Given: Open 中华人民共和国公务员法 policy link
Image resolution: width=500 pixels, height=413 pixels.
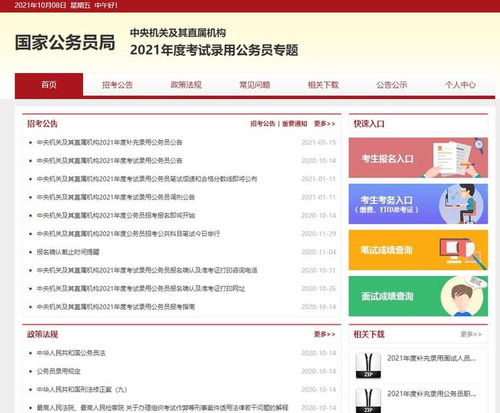Looking at the screenshot, I should click(x=71, y=353).
